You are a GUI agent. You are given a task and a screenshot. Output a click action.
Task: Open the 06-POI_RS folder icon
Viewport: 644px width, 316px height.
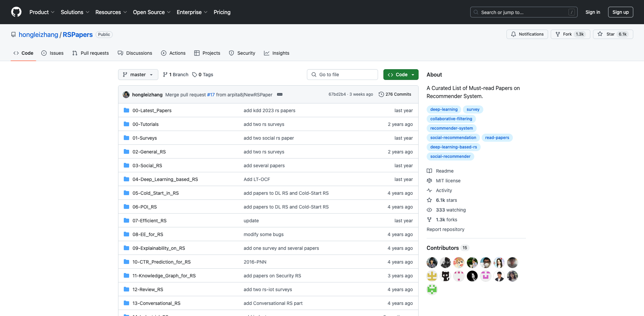tap(126, 207)
